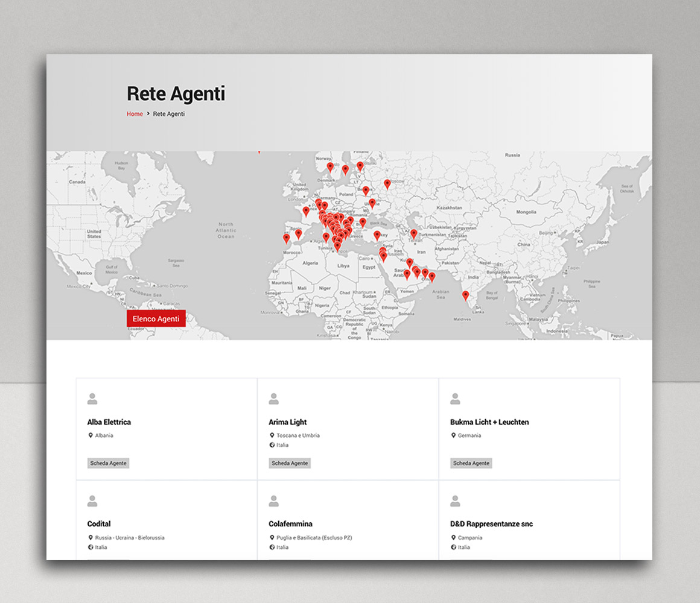Click the globe icon beside Italia under Arima Light
Screen dimensions: 700x603
pyautogui.click(x=272, y=444)
